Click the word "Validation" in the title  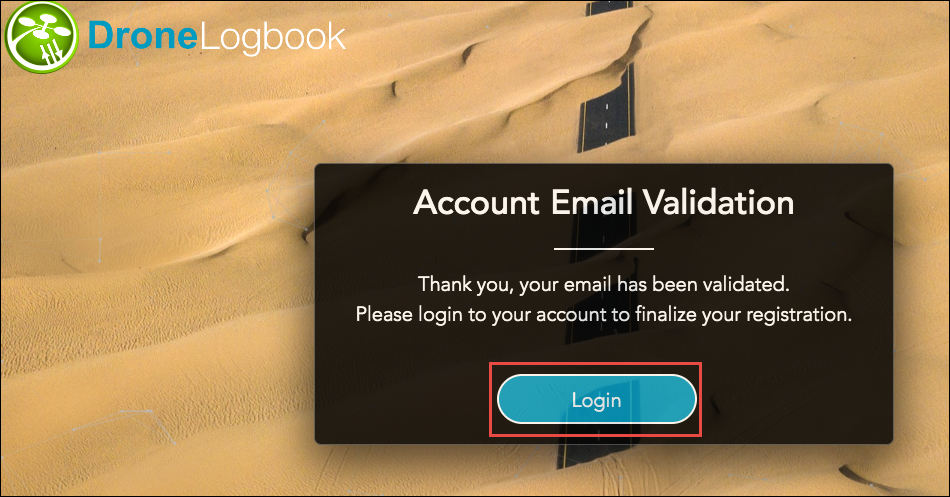tap(718, 202)
